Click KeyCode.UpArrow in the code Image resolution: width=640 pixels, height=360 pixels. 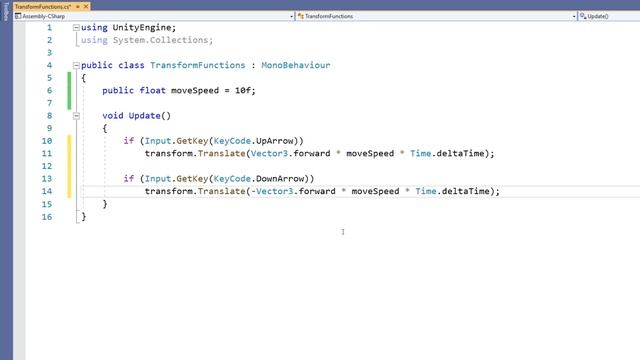click(x=253, y=141)
